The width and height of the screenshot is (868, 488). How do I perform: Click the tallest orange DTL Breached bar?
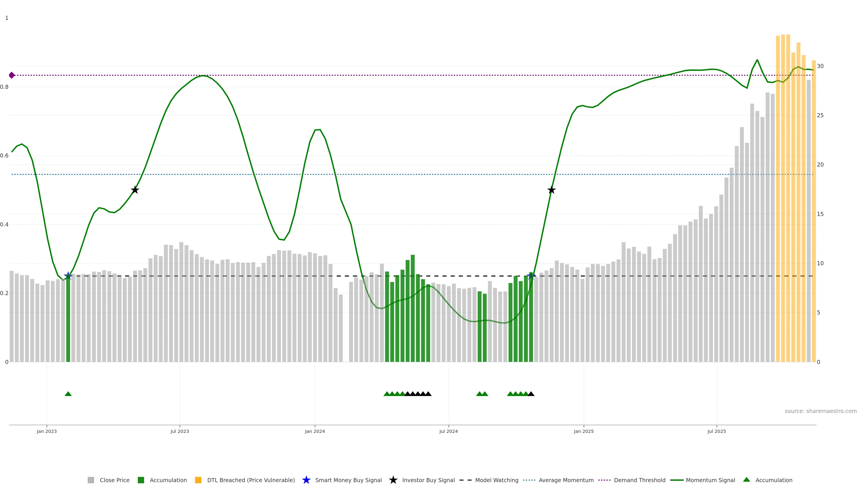tap(783, 202)
